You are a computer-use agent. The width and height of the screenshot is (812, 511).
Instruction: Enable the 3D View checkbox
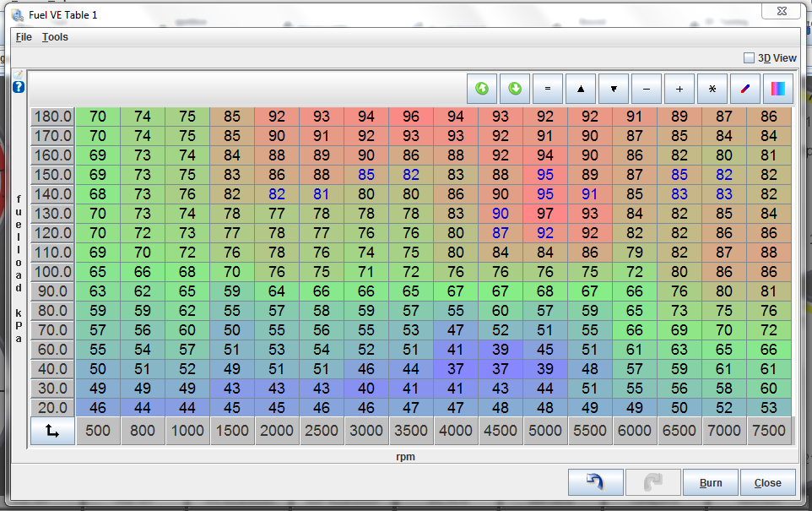tap(749, 58)
